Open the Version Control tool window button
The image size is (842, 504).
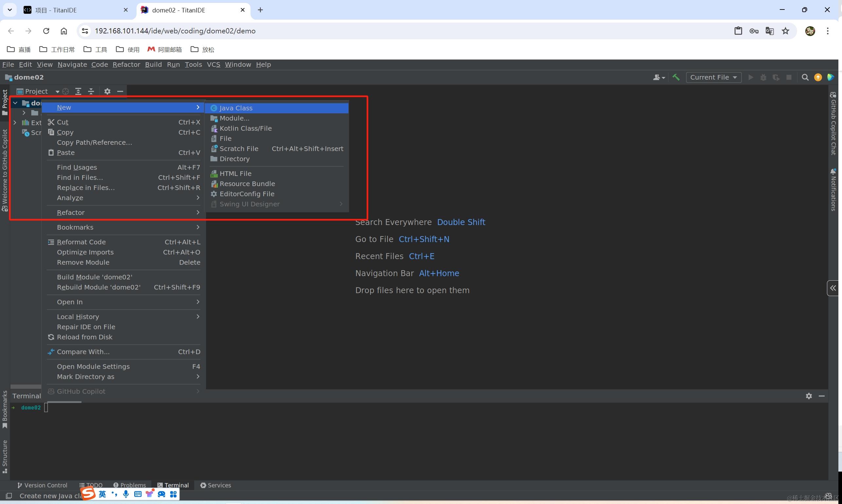click(x=43, y=485)
